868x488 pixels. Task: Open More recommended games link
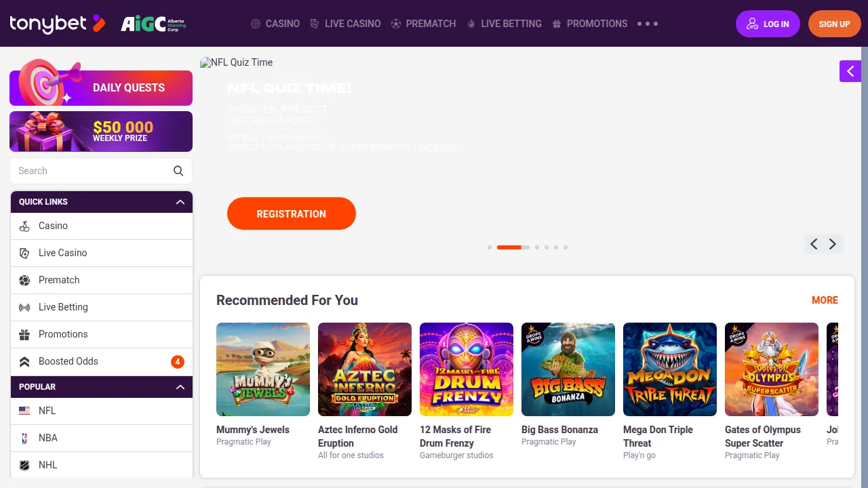(x=825, y=300)
